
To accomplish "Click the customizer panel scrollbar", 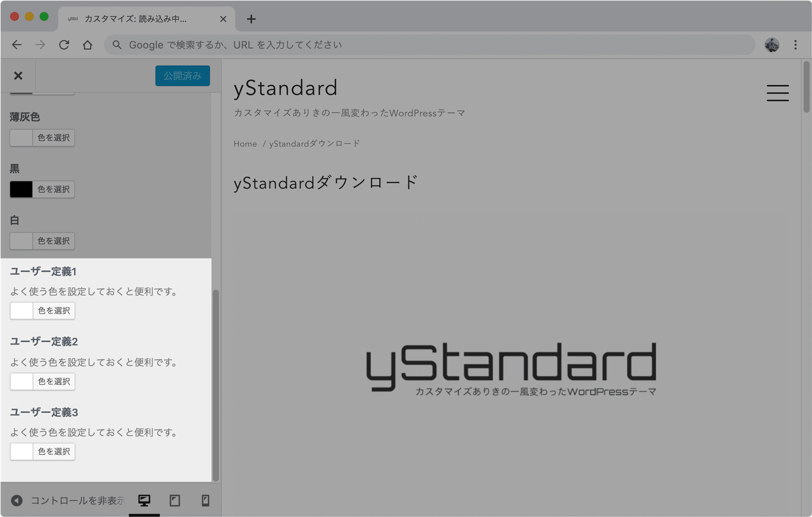I will point(216,386).
